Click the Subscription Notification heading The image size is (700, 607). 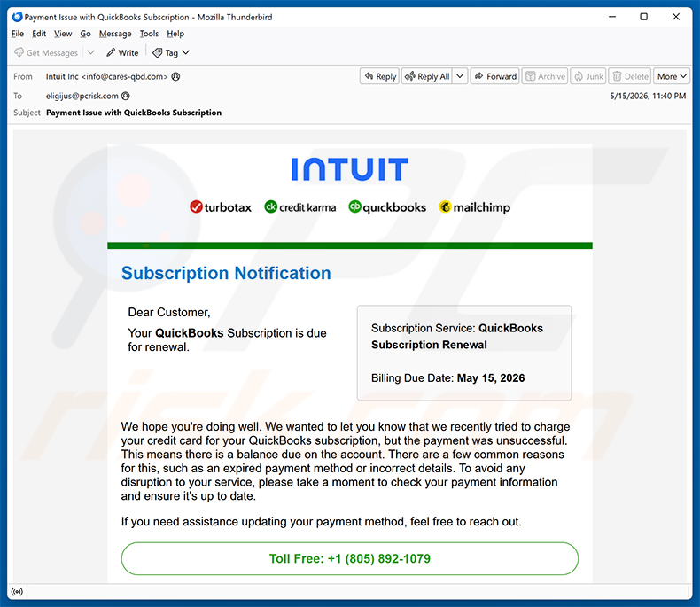coord(226,273)
